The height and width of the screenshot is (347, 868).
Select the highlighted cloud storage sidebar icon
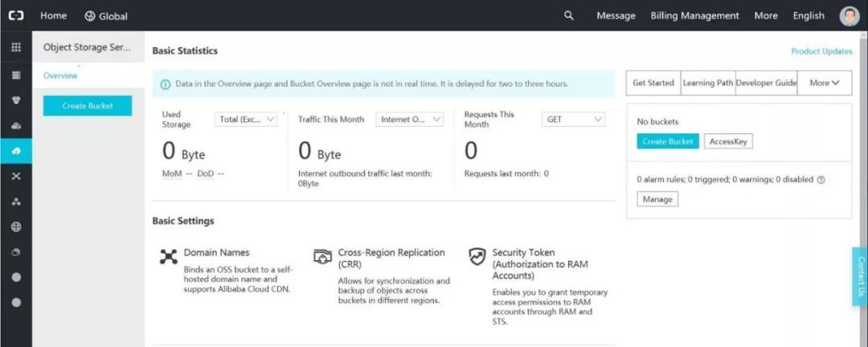click(16, 151)
